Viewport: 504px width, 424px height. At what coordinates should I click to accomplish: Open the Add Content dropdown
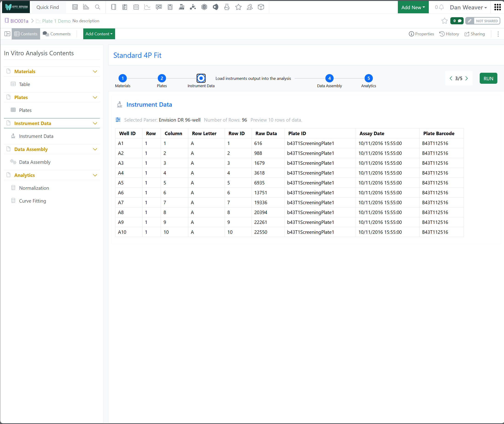(x=99, y=34)
